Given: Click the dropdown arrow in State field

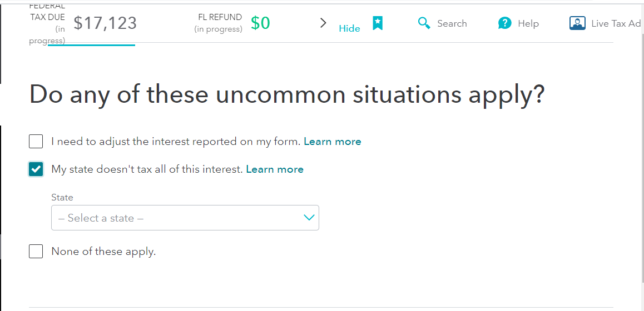Looking at the screenshot, I should point(309,218).
